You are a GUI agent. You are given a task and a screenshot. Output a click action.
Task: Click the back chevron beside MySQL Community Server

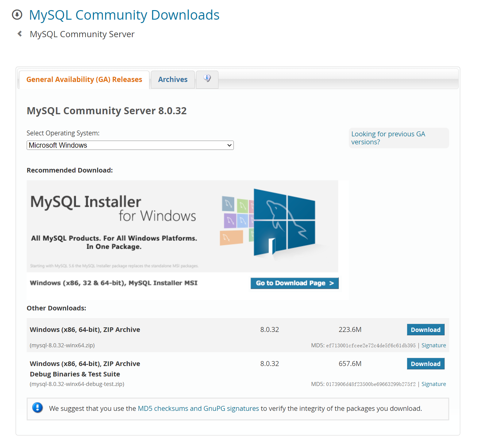pos(20,34)
